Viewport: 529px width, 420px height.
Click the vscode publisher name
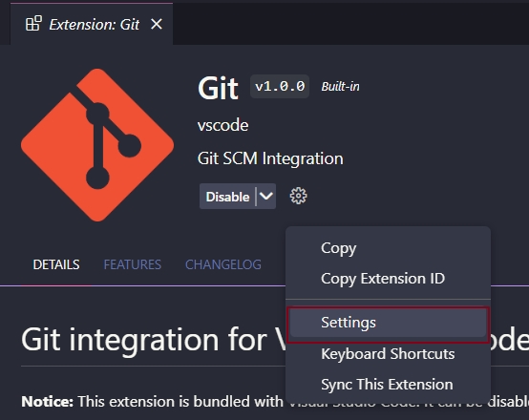coord(223,125)
